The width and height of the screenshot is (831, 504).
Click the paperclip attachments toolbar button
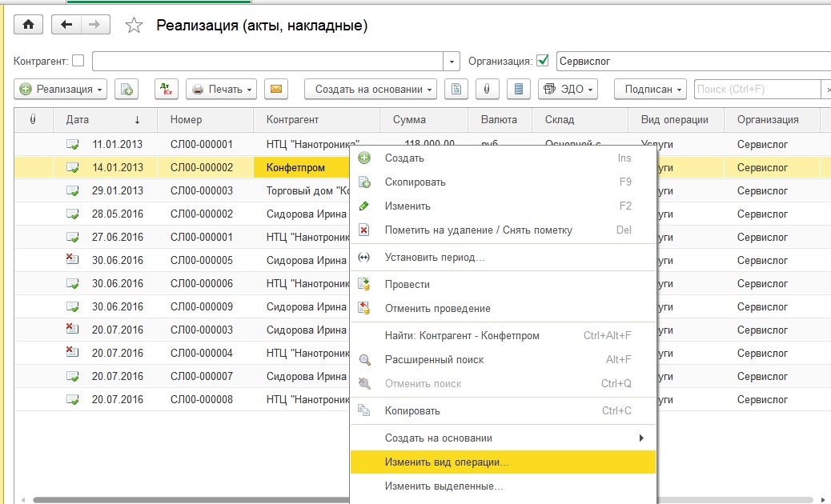tap(487, 89)
